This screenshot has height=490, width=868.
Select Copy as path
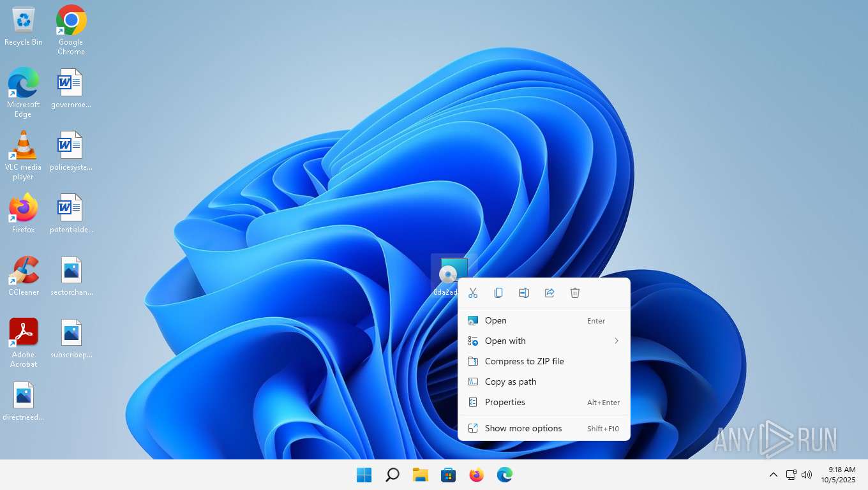[x=544, y=382]
